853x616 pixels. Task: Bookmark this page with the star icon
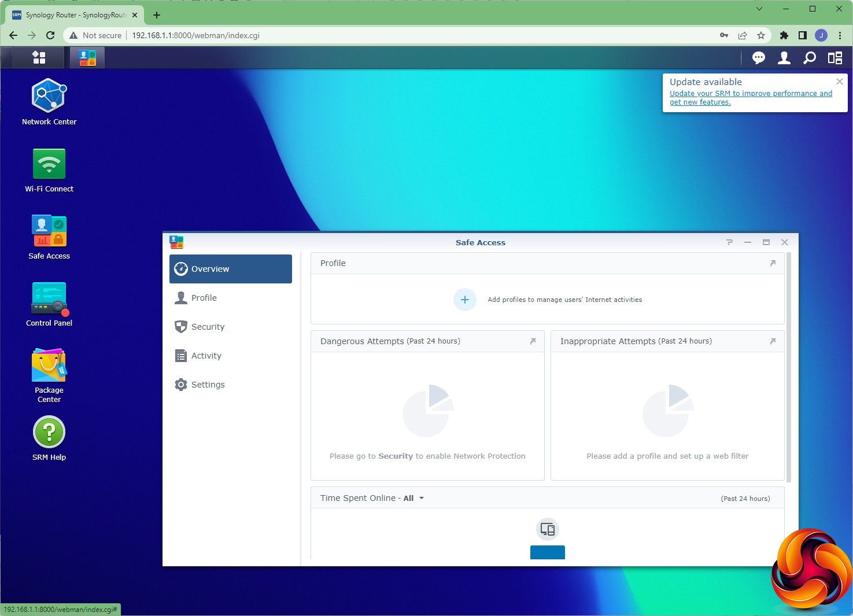[x=761, y=35]
